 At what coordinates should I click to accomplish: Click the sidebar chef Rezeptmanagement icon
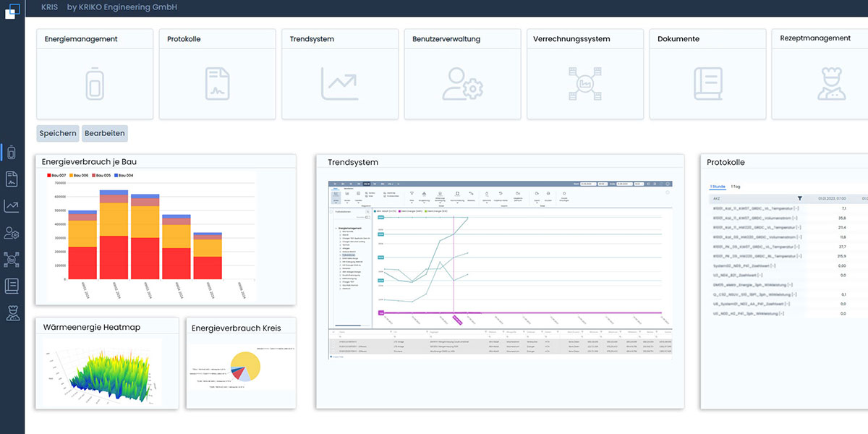[x=12, y=312]
